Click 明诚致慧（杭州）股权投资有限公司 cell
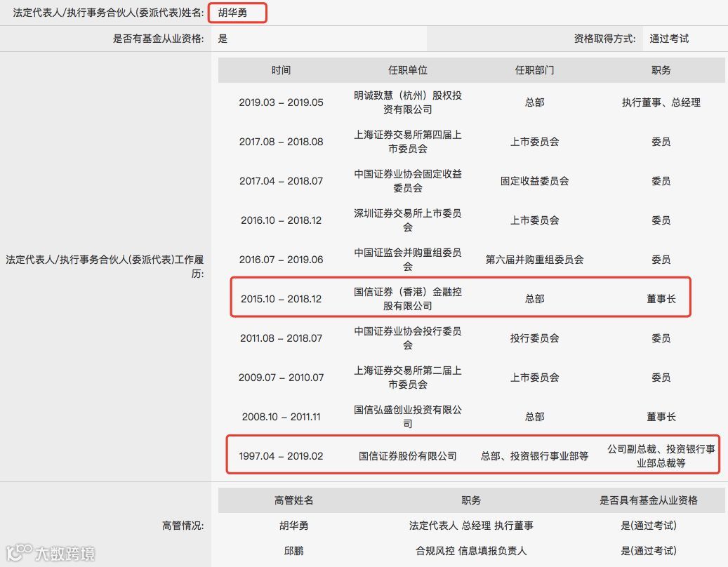Viewport: 728px width, 567px height. coord(408,102)
